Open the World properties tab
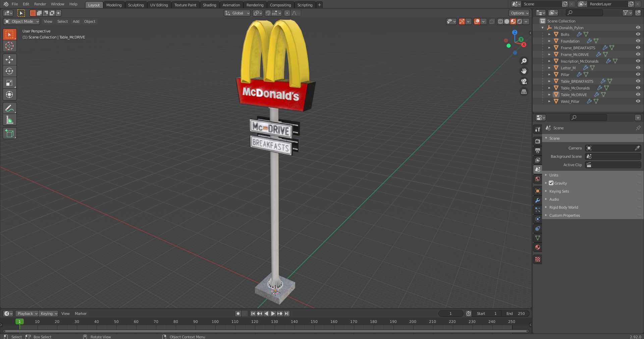 [x=538, y=179]
